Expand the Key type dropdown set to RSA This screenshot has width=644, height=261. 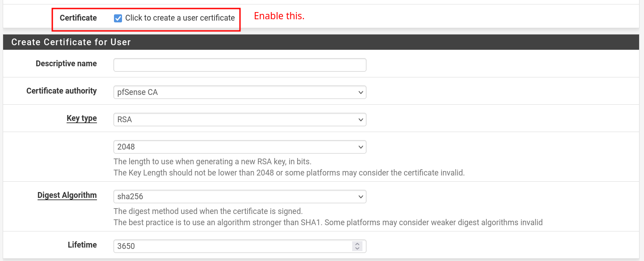[240, 120]
